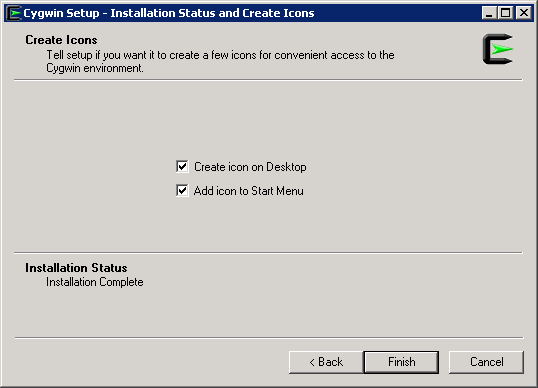The width and height of the screenshot is (538, 388).
Task: Click the Cygwin icon in title bar
Action: click(x=14, y=13)
